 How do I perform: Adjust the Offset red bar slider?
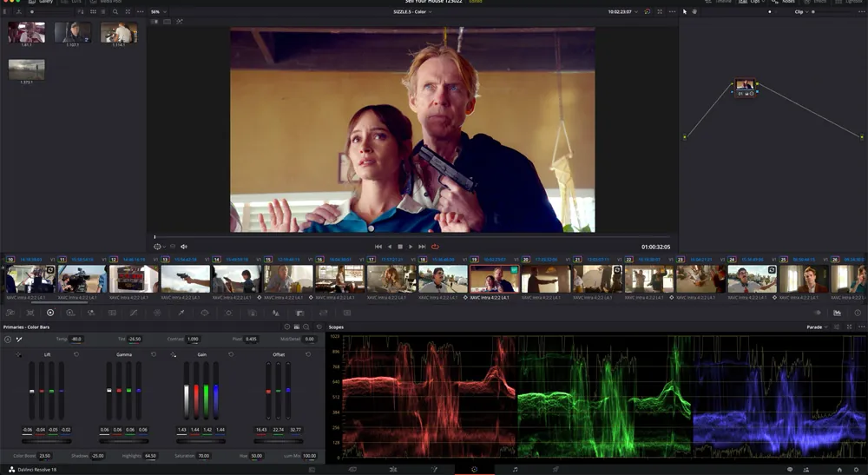pyautogui.click(x=268, y=391)
